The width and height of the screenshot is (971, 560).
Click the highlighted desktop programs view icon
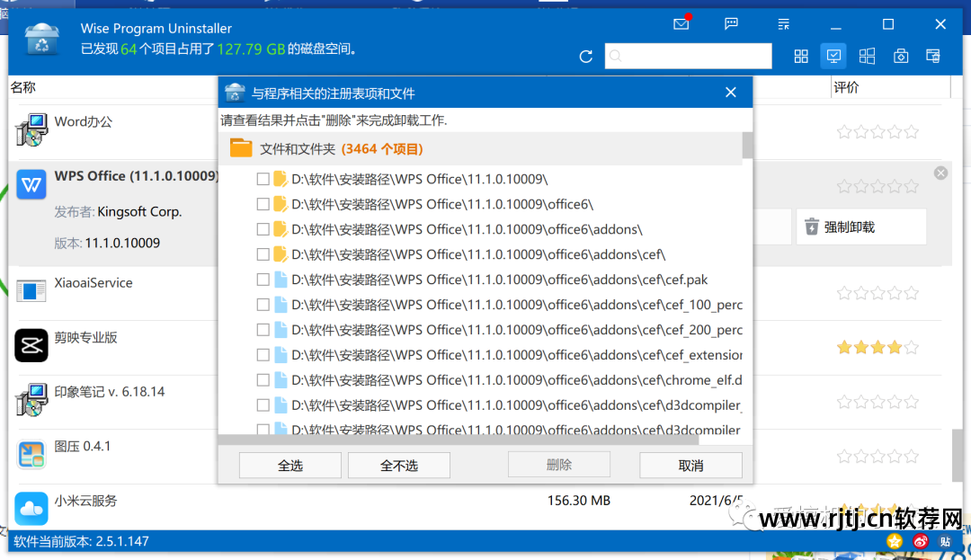(x=833, y=56)
